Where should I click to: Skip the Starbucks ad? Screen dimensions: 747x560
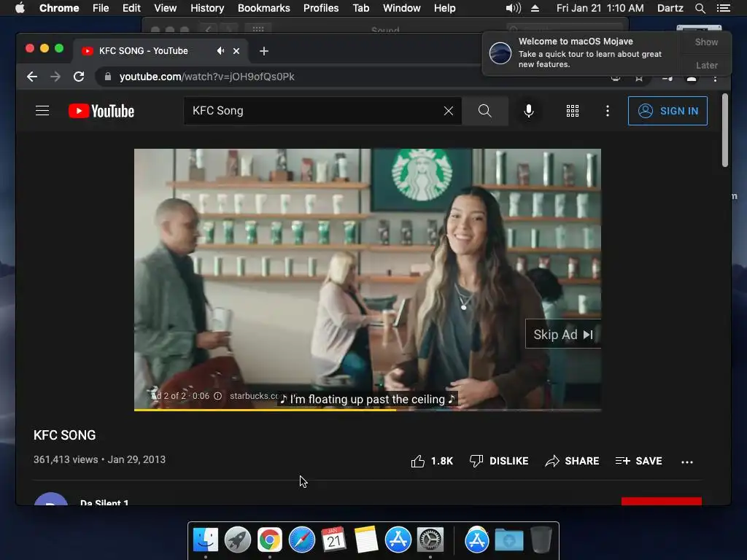[x=563, y=334]
